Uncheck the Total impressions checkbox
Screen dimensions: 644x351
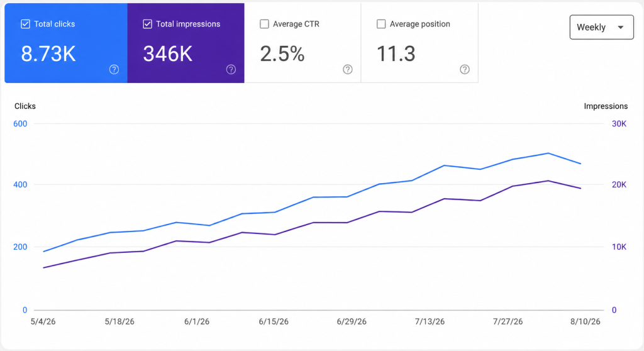[x=147, y=24]
